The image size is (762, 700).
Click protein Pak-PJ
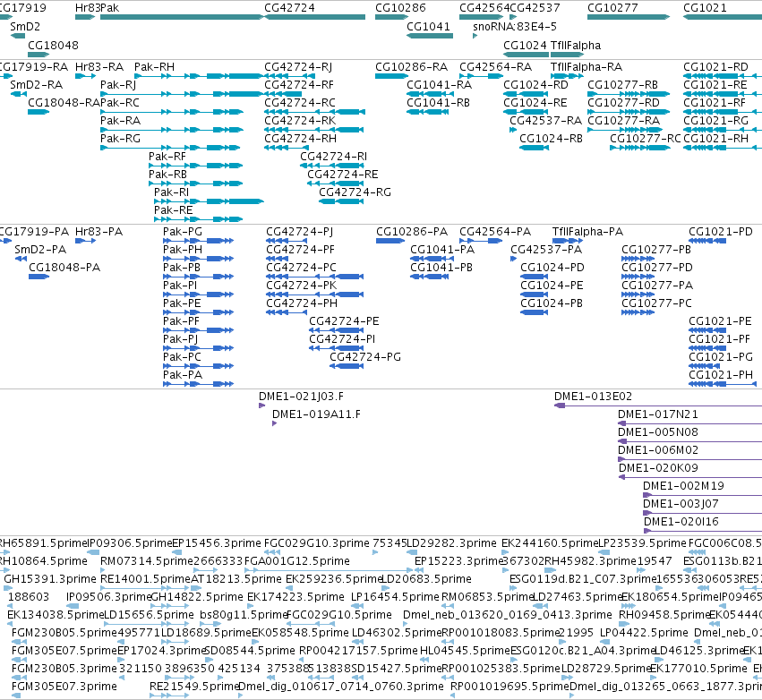[x=180, y=339]
